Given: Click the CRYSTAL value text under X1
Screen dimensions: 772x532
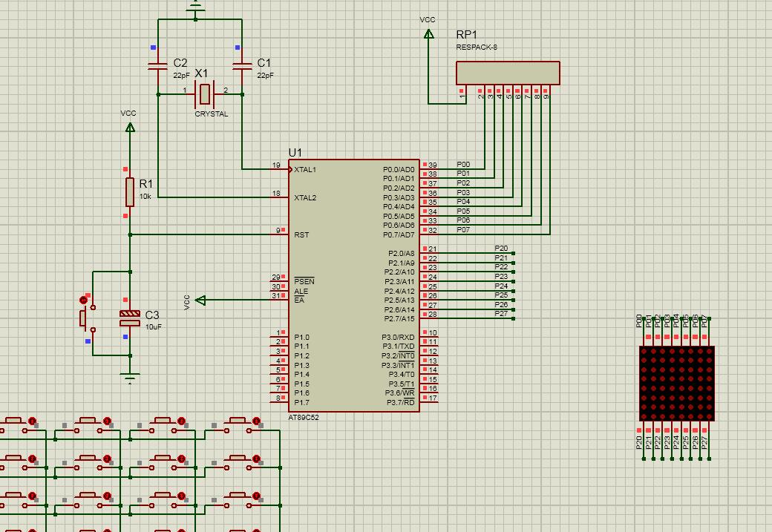Looking at the screenshot, I should 212,114.
